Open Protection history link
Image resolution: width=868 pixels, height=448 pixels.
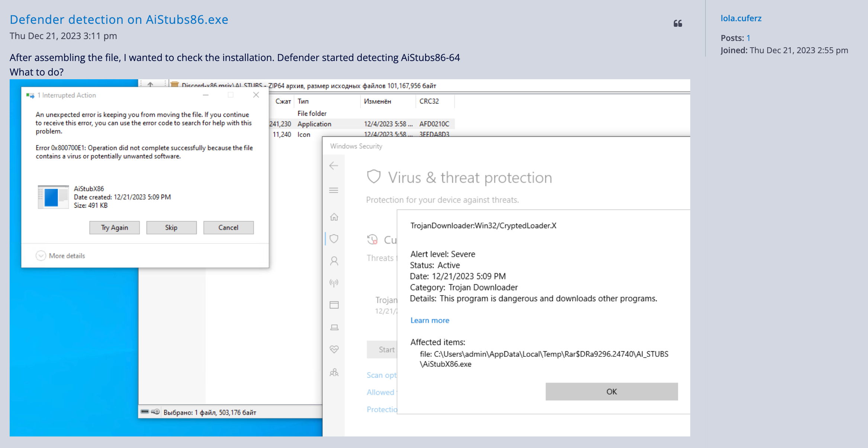[x=382, y=409]
